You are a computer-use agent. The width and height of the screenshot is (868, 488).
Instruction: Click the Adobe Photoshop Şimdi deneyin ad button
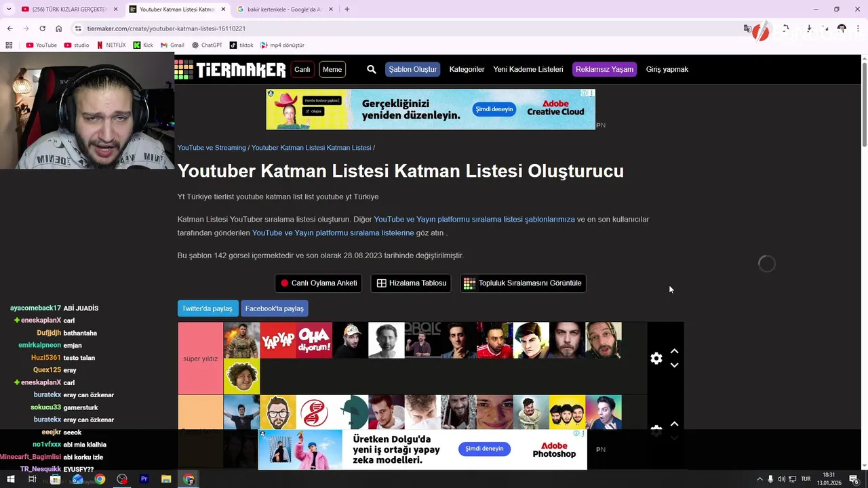[484, 449]
